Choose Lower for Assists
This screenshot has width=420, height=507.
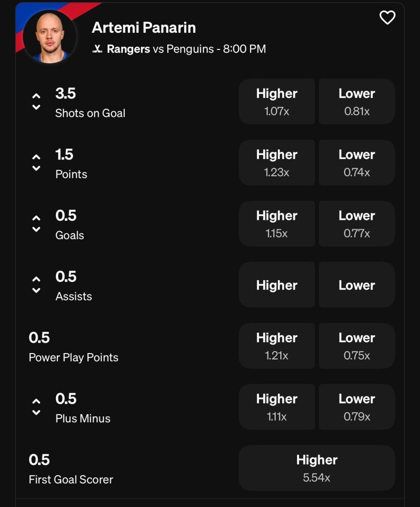(x=357, y=285)
